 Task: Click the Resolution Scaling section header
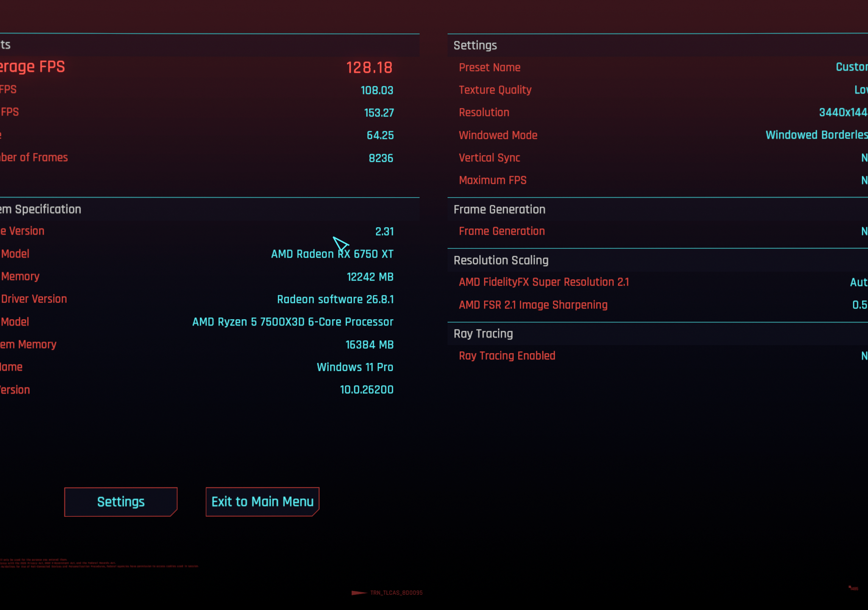tap(501, 260)
